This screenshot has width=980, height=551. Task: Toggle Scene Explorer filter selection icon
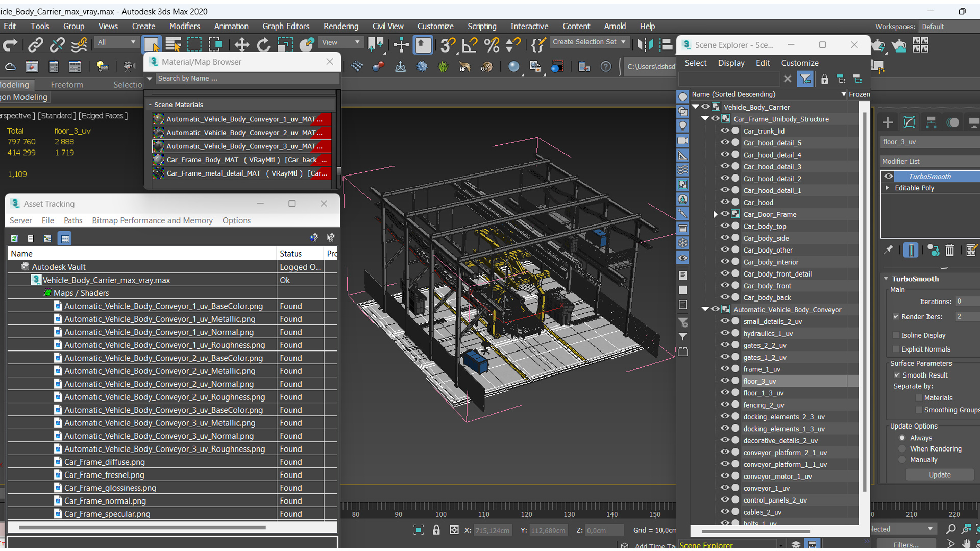pyautogui.click(x=805, y=79)
